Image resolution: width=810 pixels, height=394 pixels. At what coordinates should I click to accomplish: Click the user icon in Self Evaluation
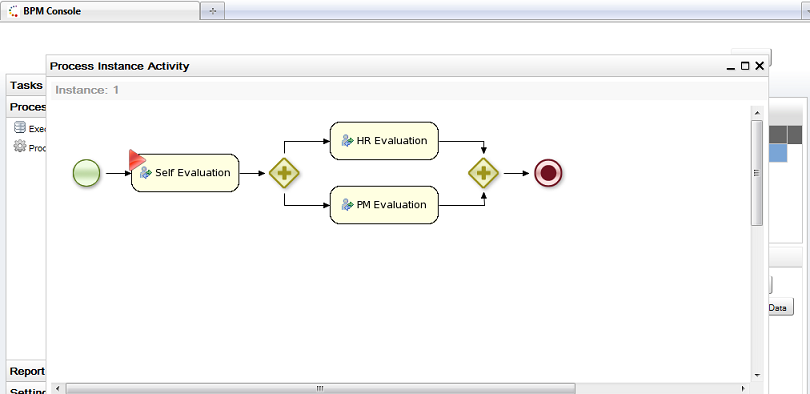pyautogui.click(x=146, y=172)
